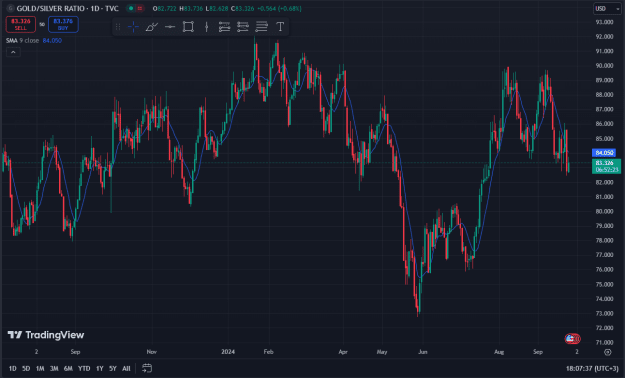Switch to the YTD range
This screenshot has width=625, height=378.
pos(84,368)
